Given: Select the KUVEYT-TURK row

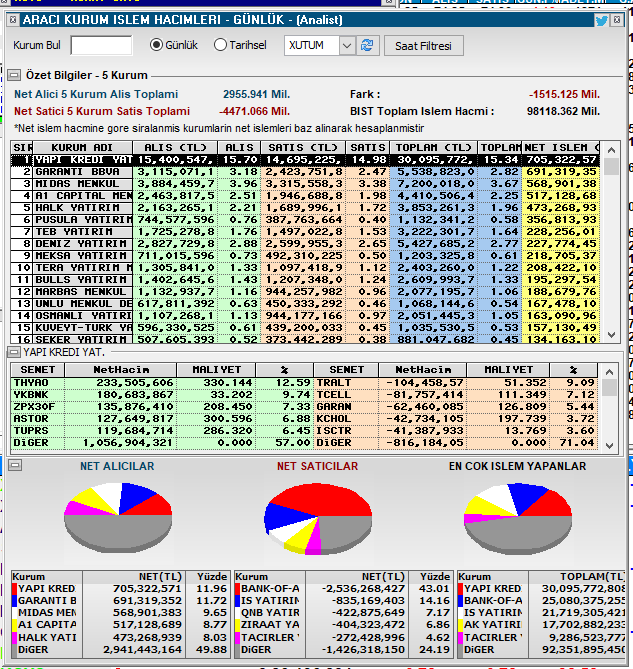Looking at the screenshot, I should coord(305,327).
